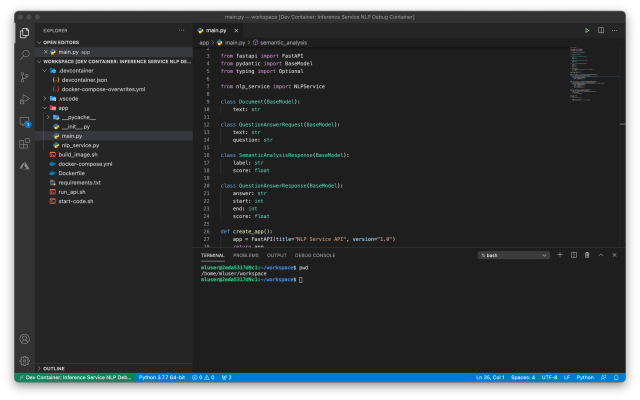Open __init__.py in explorer
The image size is (640, 400).
[76, 127]
